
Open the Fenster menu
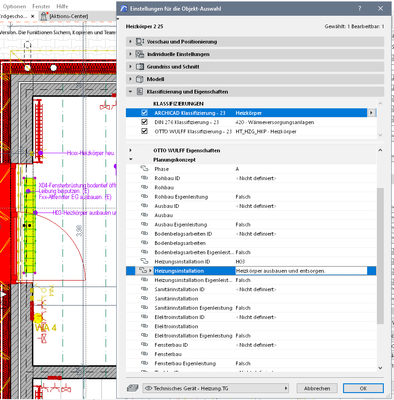(41, 6)
